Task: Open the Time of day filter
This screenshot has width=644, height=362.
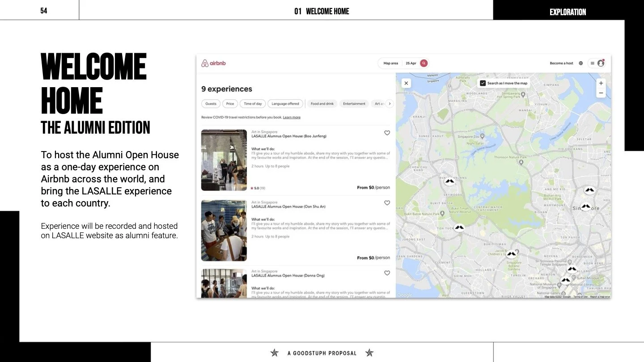Action: pos(253,104)
